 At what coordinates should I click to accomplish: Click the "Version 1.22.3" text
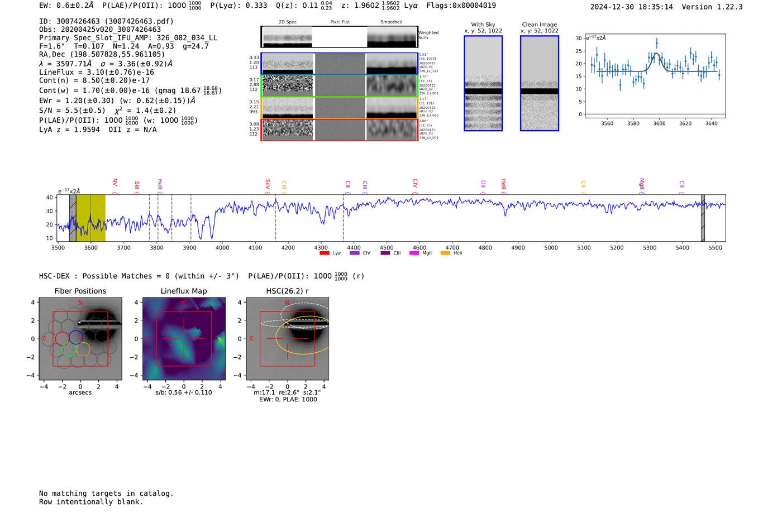[x=712, y=7]
